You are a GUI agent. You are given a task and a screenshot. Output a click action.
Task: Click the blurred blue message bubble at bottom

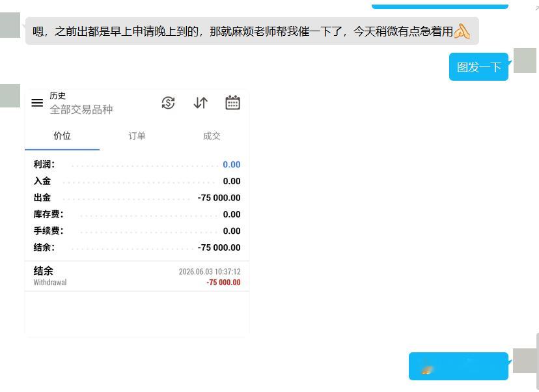coord(458,366)
